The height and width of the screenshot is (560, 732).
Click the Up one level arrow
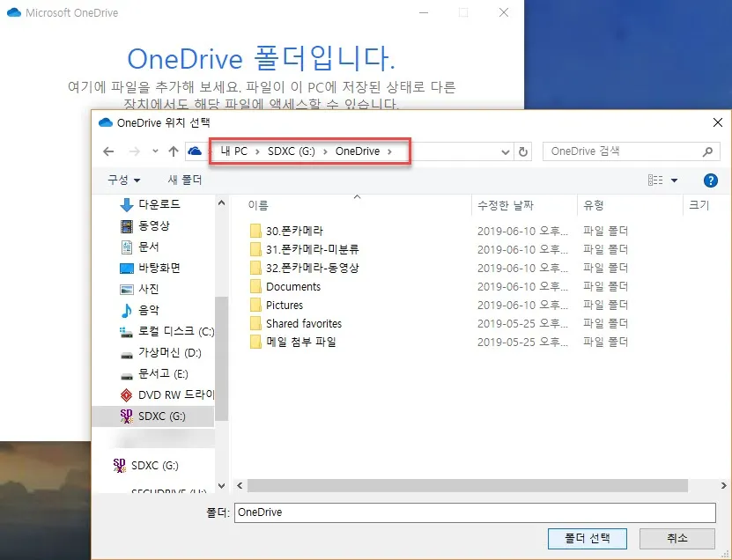[x=174, y=151]
